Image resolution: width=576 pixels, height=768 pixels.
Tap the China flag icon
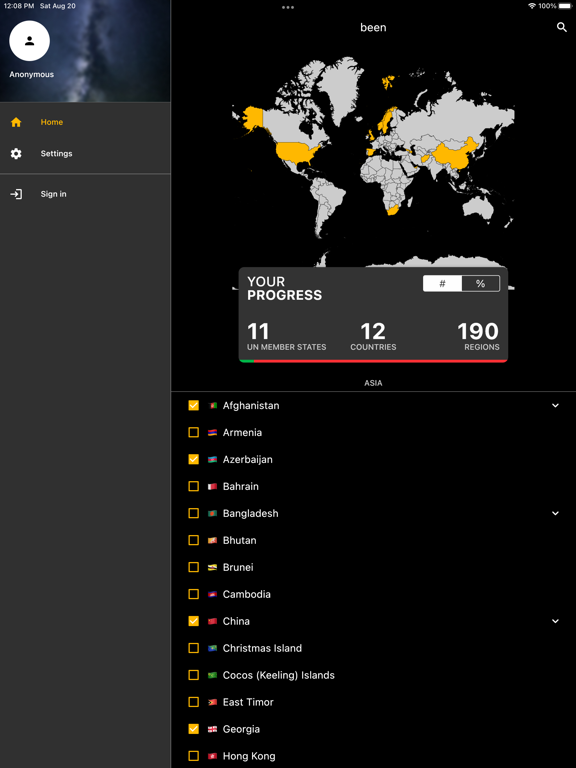[x=212, y=621]
